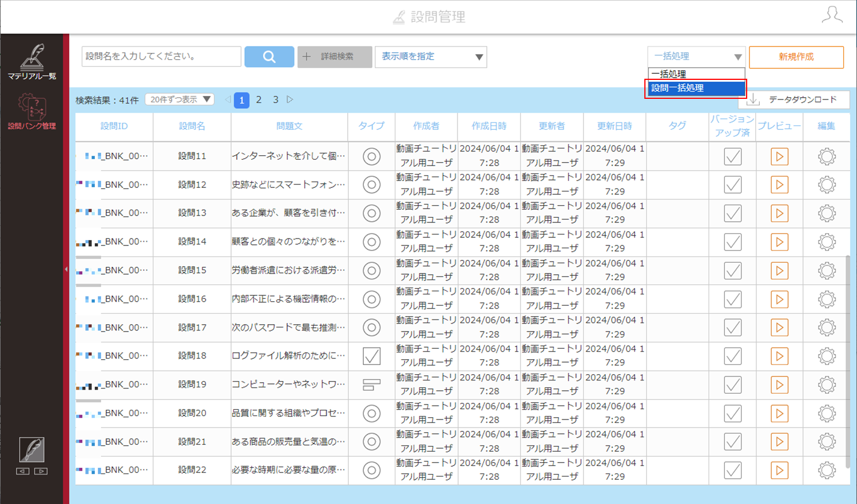This screenshot has height=504, width=857.
Task: Toggle version-up checkbox for 設問16
Action: (732, 299)
